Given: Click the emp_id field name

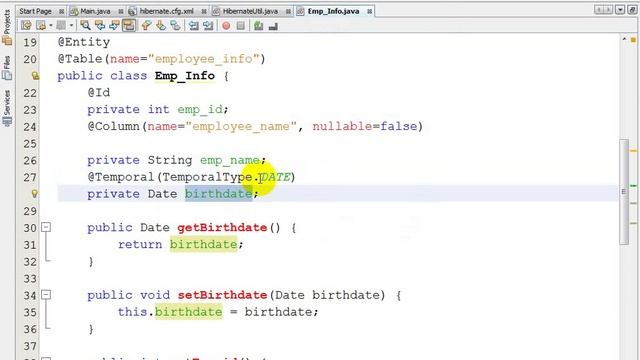Looking at the screenshot, I should [x=200, y=110].
